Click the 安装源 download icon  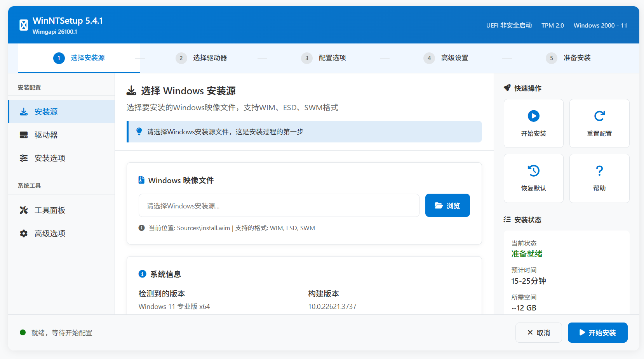(24, 112)
